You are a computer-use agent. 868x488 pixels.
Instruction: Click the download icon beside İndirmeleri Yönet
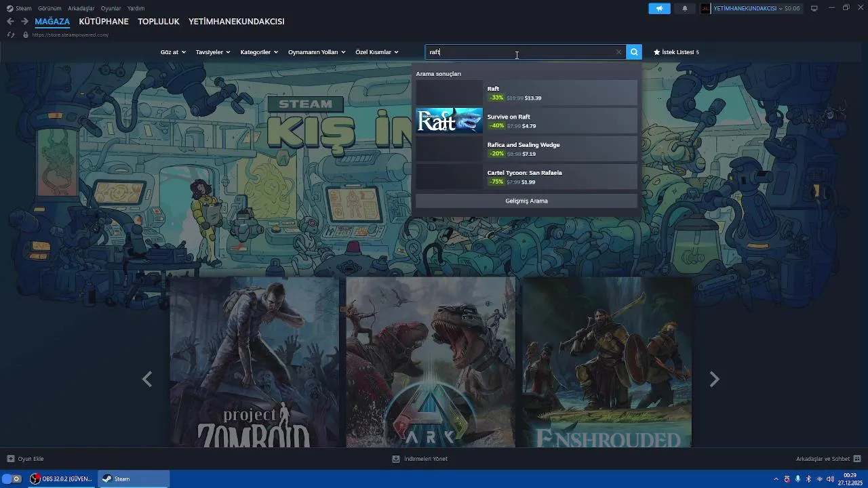[x=396, y=459]
